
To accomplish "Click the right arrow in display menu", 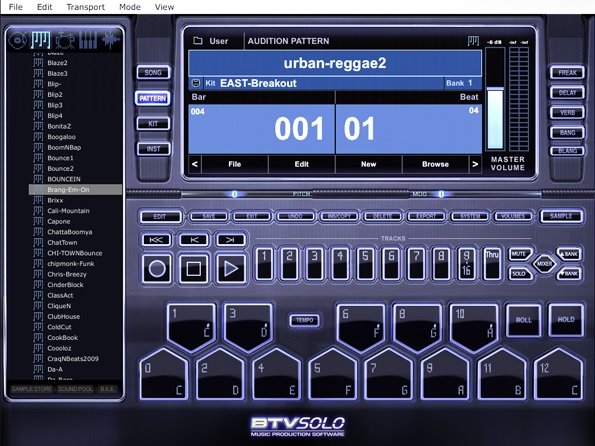I will [475, 164].
